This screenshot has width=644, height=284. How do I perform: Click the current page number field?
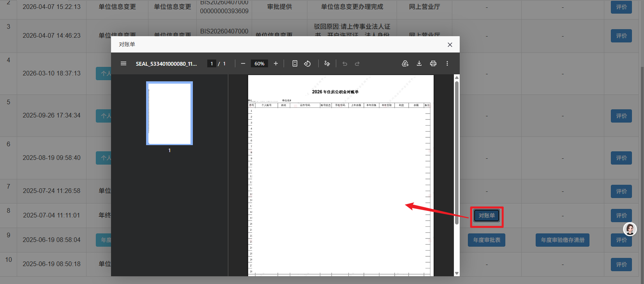(x=212, y=63)
